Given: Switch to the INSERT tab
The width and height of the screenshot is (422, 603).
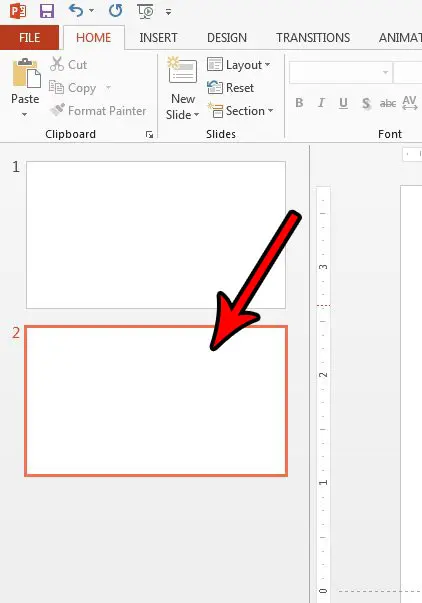Looking at the screenshot, I should [x=158, y=38].
